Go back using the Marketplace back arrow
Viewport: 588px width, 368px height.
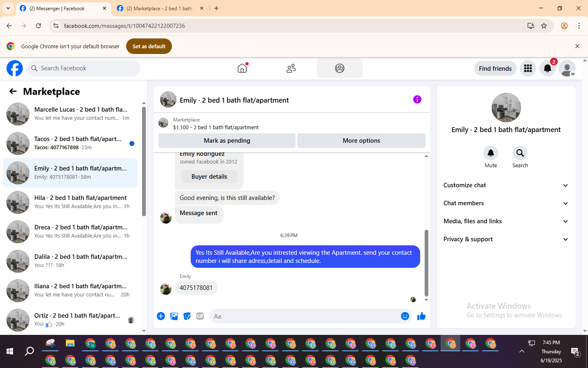click(x=13, y=91)
